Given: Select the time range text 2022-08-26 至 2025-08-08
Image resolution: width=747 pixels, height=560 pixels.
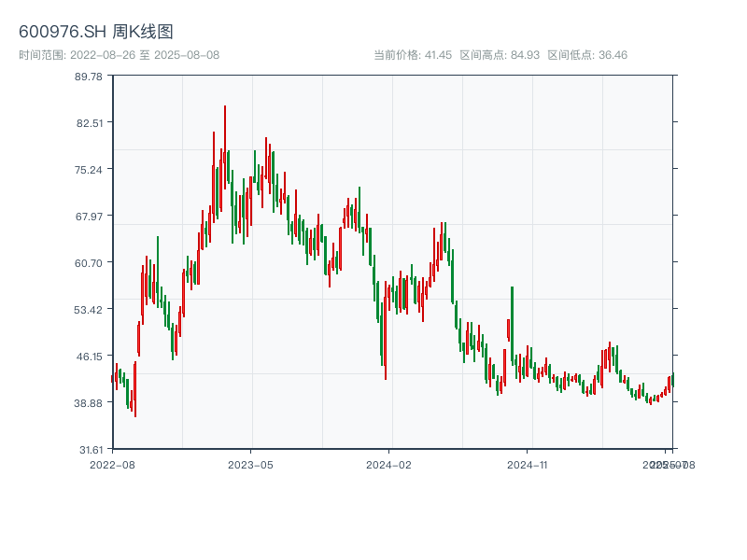Looking at the screenshot, I should tap(145, 55).
